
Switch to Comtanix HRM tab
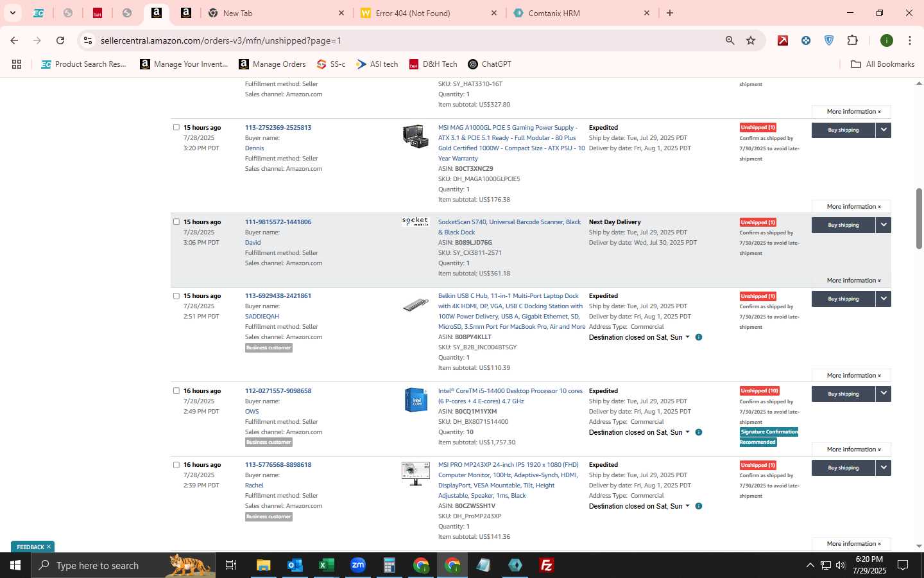point(581,13)
